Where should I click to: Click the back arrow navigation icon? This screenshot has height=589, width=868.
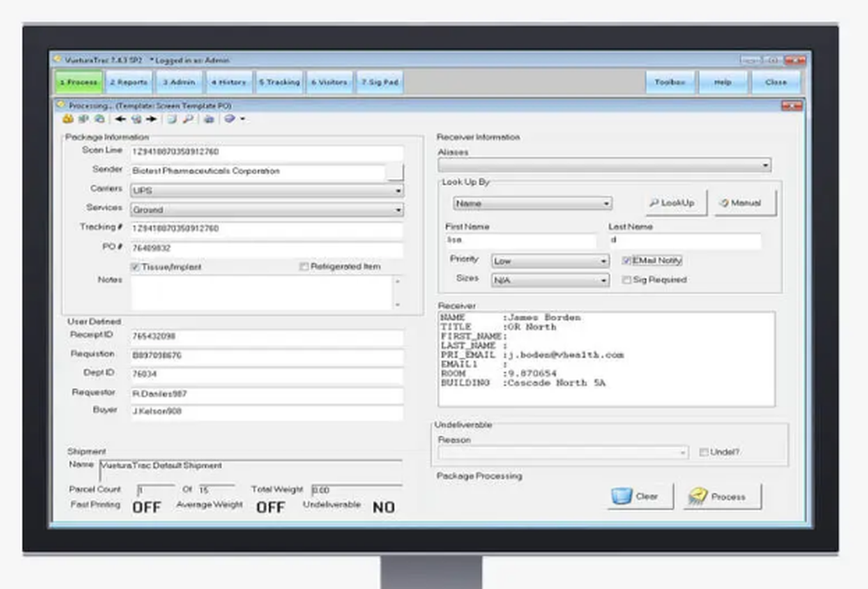pos(122,119)
